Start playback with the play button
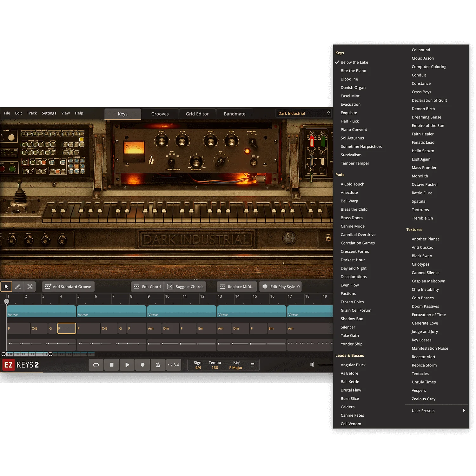The image size is (476, 476). coord(127,365)
